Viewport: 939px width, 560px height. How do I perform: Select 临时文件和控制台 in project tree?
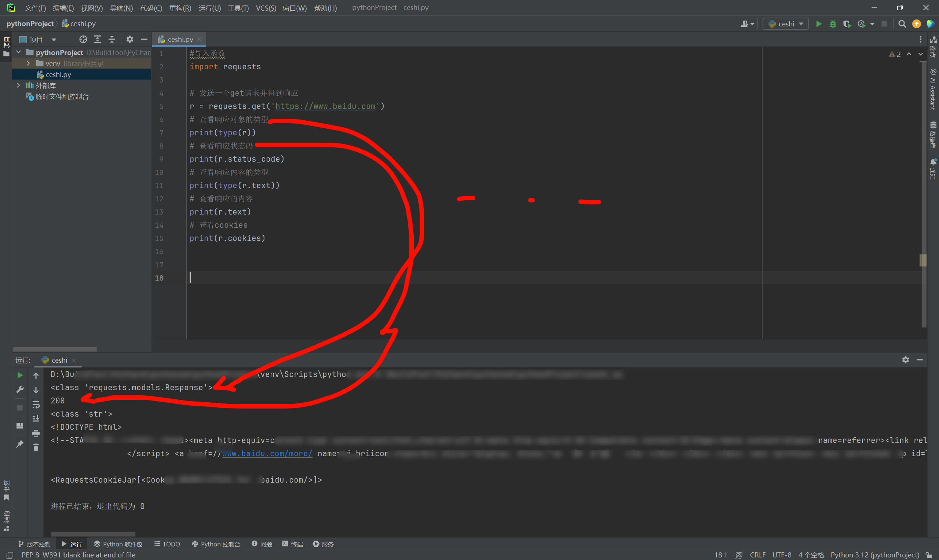[x=62, y=96]
